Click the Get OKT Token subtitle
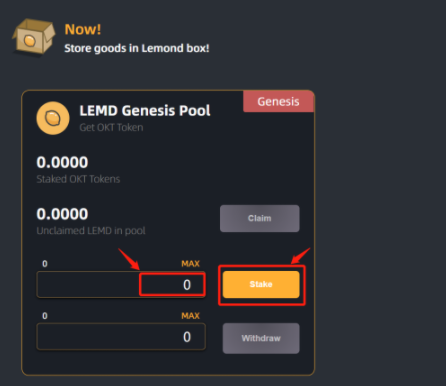The image size is (446, 386). point(111,127)
